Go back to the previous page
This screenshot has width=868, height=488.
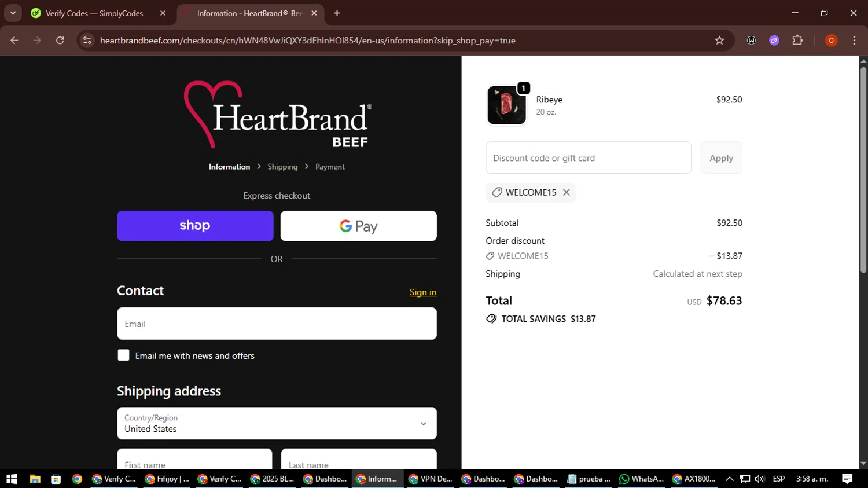14,41
